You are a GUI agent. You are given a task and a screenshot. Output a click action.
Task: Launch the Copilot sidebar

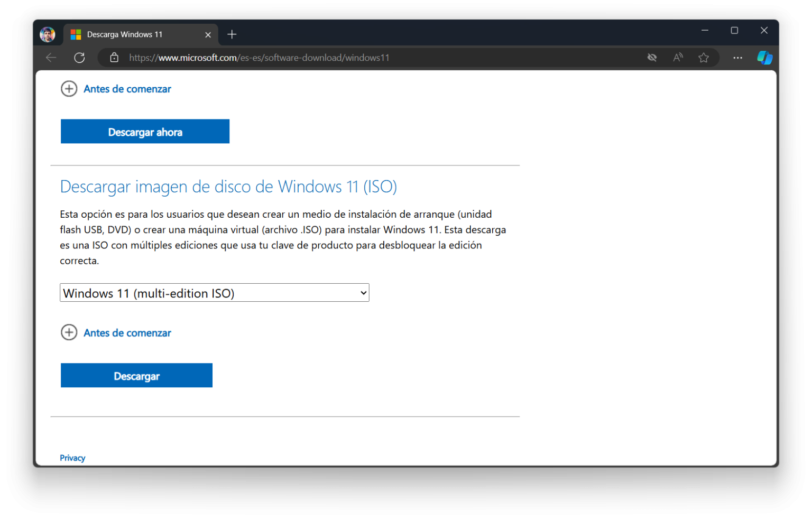[764, 58]
